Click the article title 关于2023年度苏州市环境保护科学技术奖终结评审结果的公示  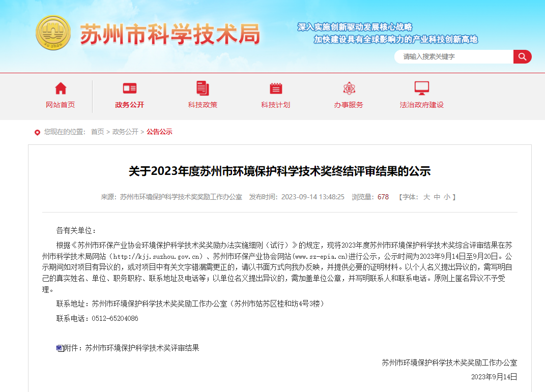pos(280,171)
